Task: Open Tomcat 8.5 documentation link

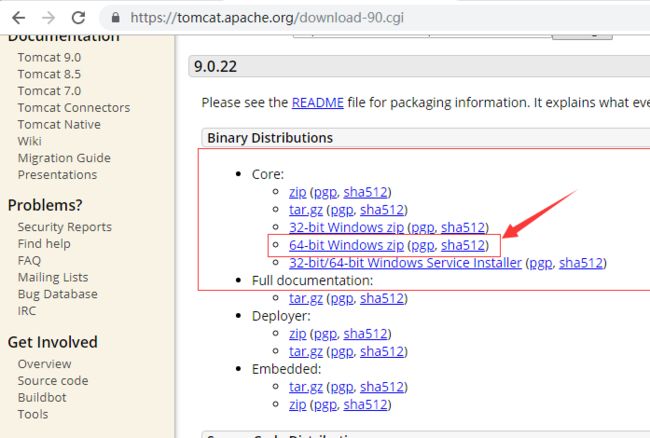Action: click(x=49, y=74)
